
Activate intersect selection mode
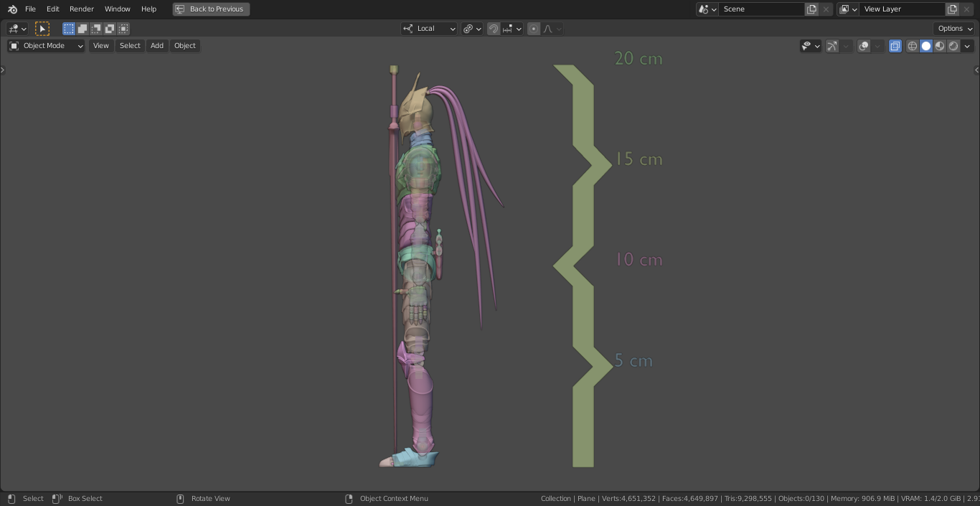pos(123,29)
